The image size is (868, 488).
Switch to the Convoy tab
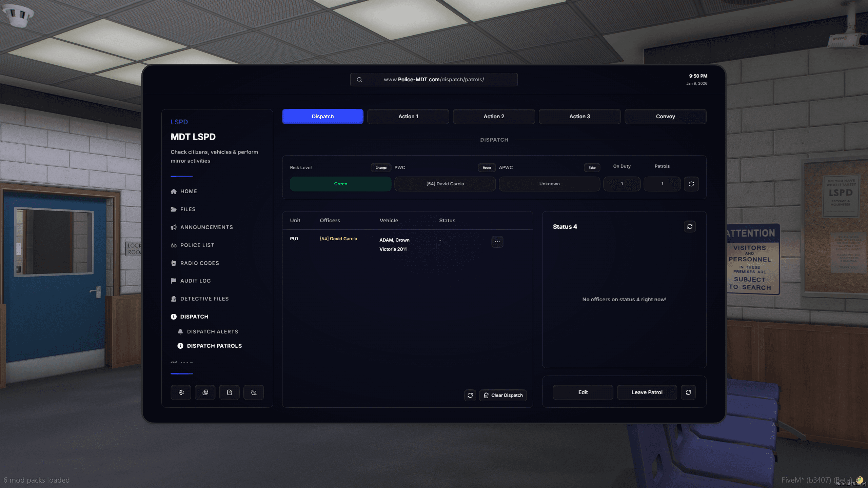pyautogui.click(x=665, y=116)
